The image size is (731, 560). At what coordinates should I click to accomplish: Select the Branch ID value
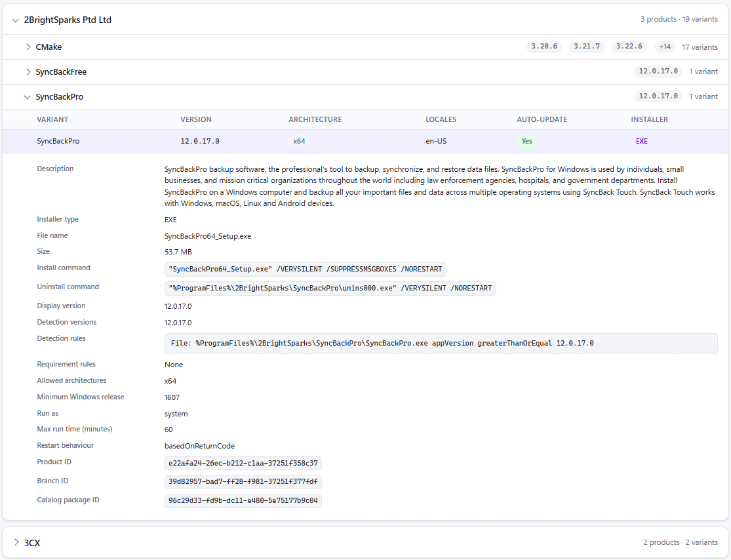[x=243, y=482]
